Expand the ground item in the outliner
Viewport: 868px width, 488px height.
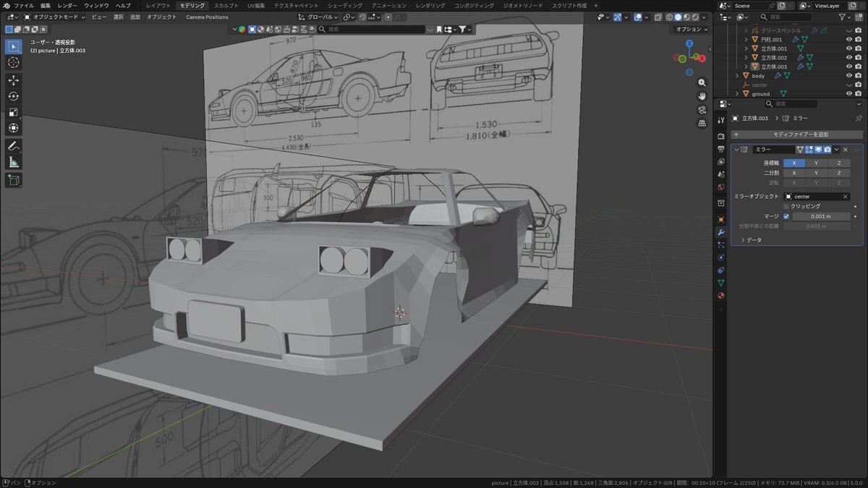point(737,94)
